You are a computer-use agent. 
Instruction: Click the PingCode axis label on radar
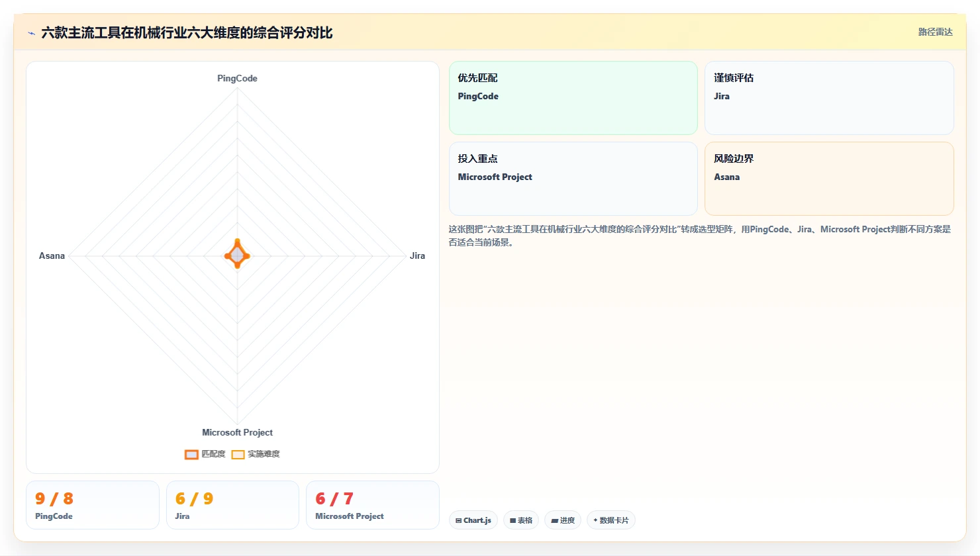point(237,78)
